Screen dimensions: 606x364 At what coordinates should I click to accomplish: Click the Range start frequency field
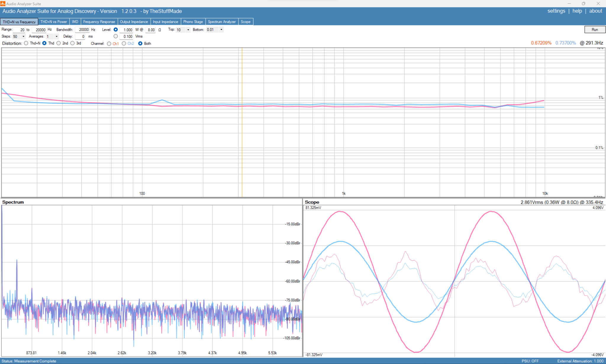[19, 30]
